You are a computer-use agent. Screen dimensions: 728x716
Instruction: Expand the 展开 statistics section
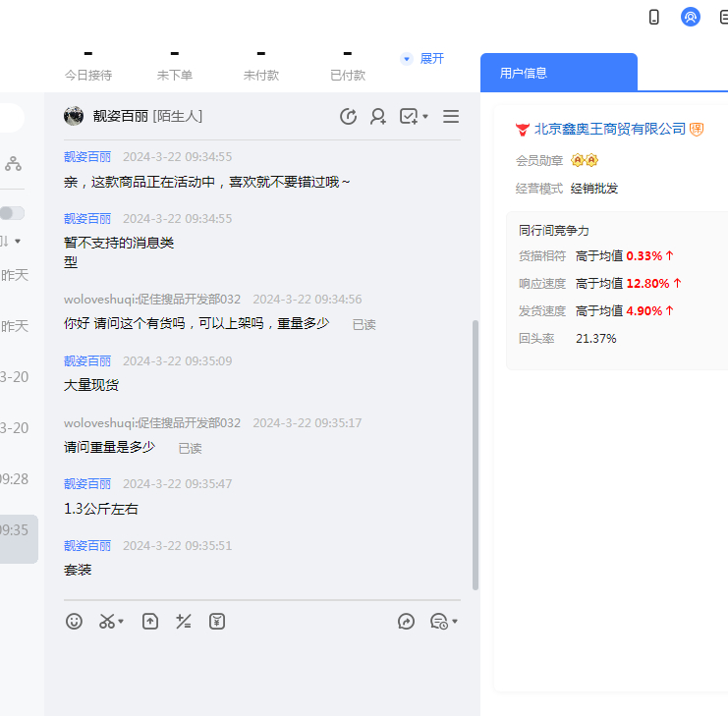coord(423,59)
